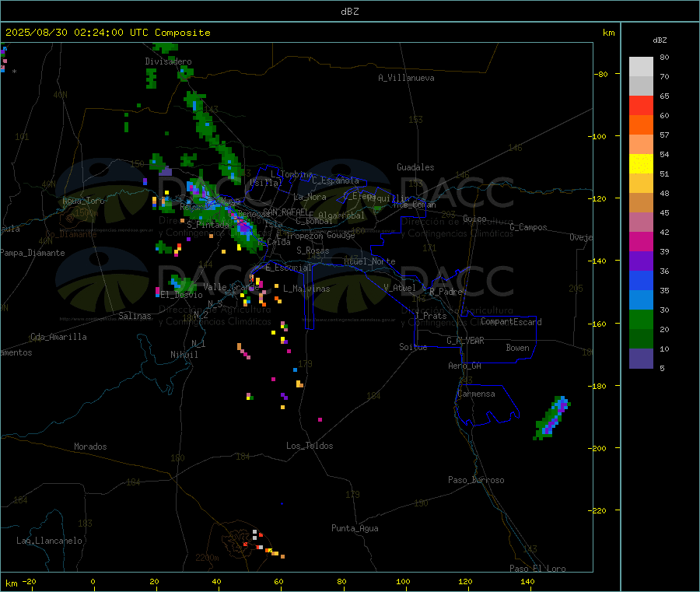
Task: Click the -220 vertical axis tick label
Action: tap(599, 511)
